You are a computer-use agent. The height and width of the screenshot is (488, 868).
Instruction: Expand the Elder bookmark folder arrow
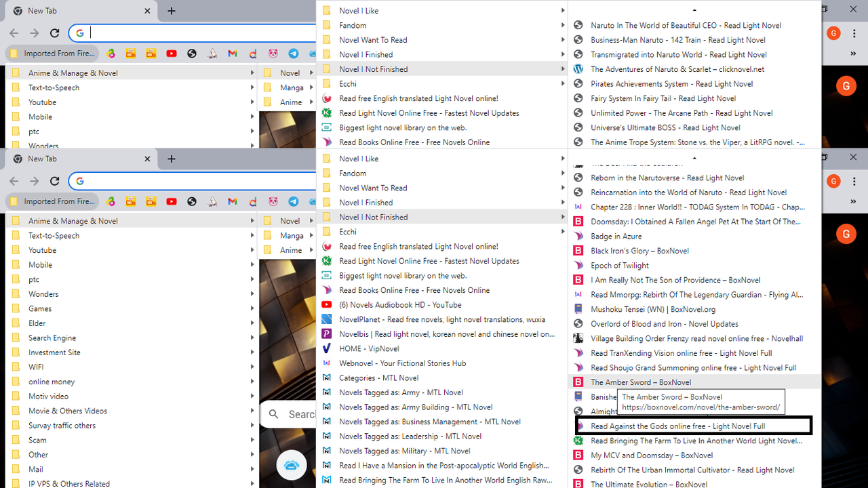pos(252,323)
